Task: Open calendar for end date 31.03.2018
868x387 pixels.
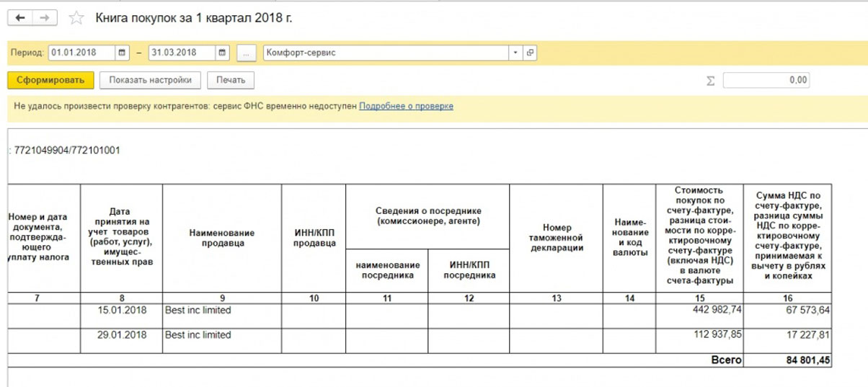Action: (x=222, y=53)
